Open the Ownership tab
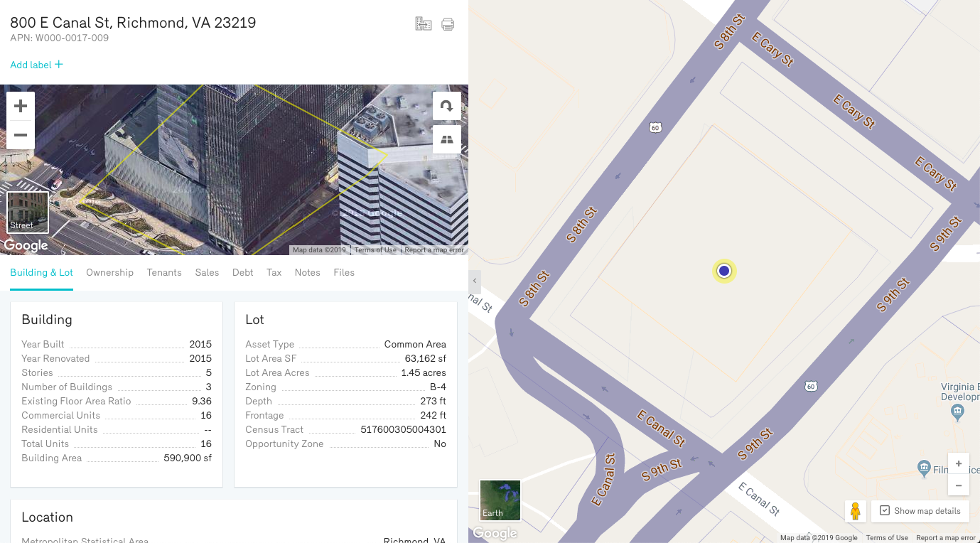The height and width of the screenshot is (543, 980). point(109,272)
